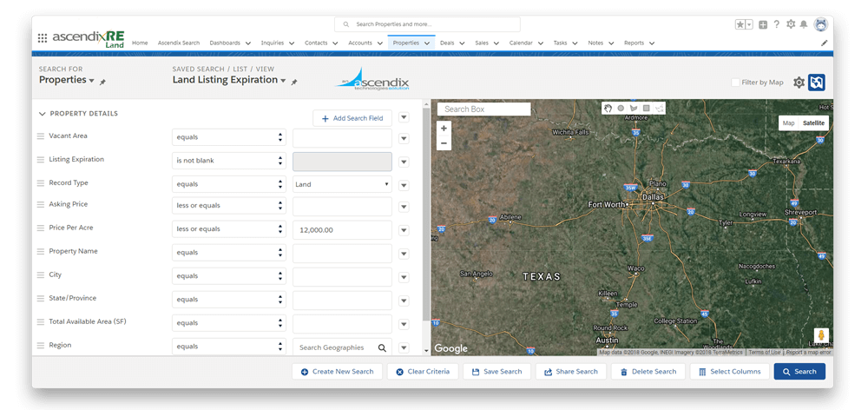
Task: Select the rectangle drawing tool on the map
Action: (x=646, y=108)
